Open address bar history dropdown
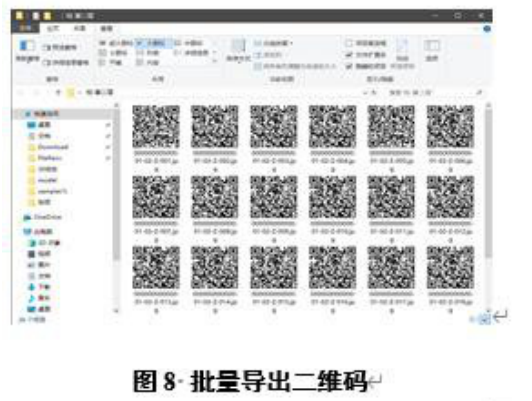The image size is (532, 401). (365, 92)
